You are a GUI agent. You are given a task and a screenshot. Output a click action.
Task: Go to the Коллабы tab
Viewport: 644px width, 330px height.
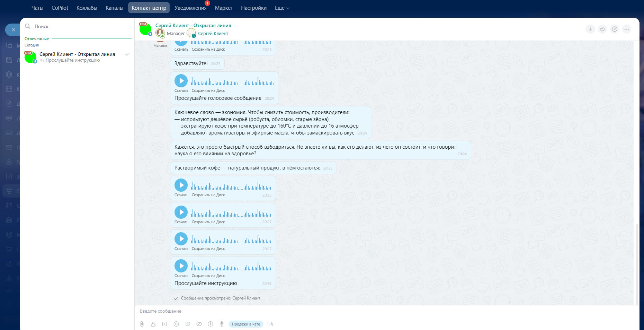[x=87, y=8]
